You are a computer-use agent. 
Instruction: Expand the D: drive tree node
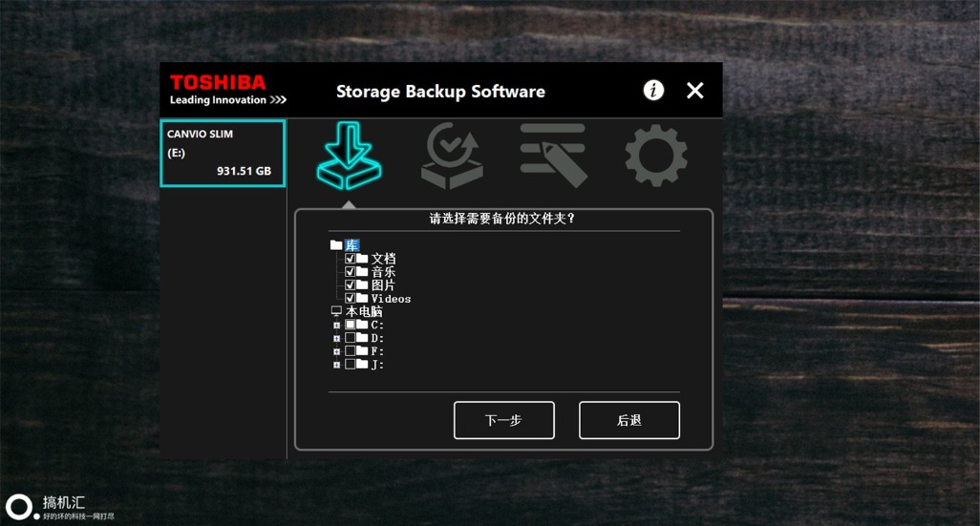click(336, 339)
